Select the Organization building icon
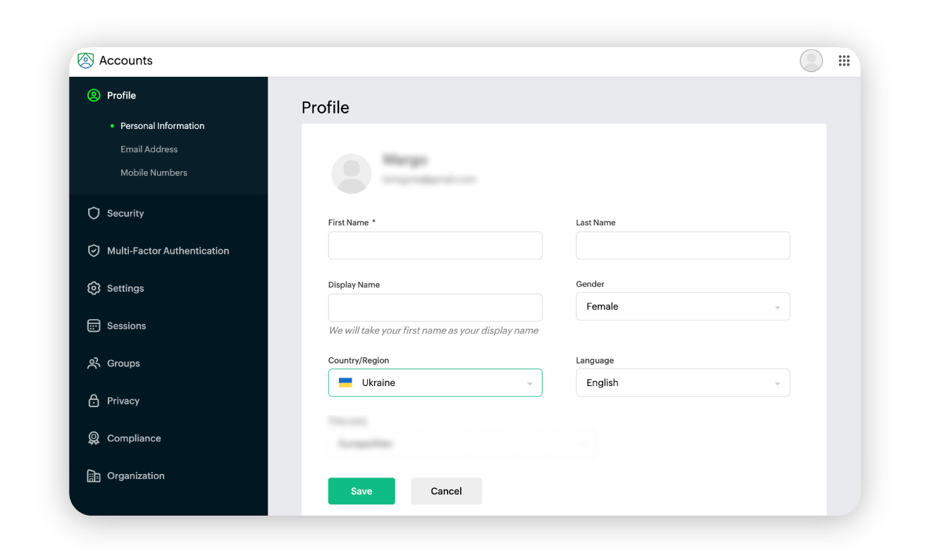The height and width of the screenshot is (560, 928). pos(94,475)
